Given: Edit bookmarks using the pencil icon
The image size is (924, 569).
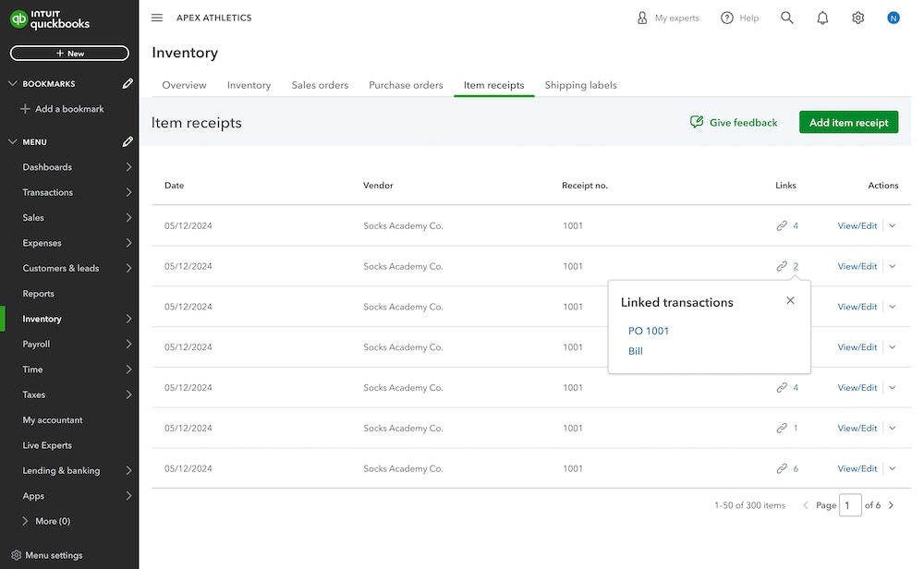Looking at the screenshot, I should (x=127, y=82).
